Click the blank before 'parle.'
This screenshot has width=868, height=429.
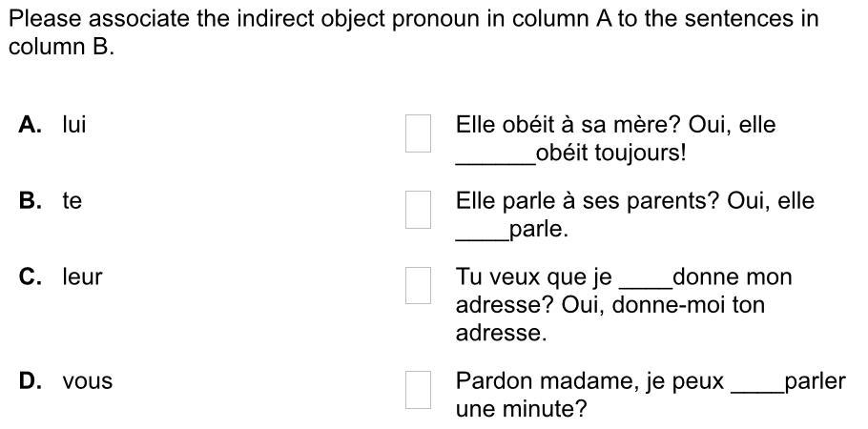click(x=482, y=238)
